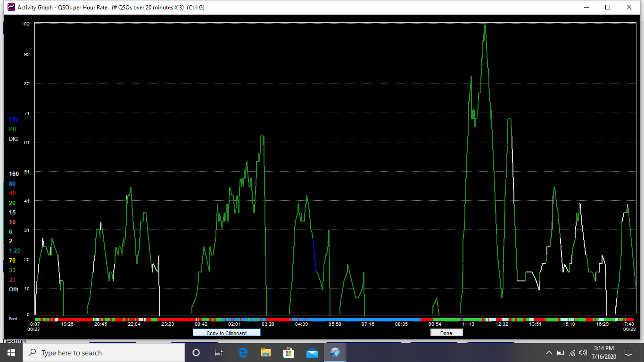Click the Copy to Clipboard button
This screenshot has height=362, width=644.
pyautogui.click(x=227, y=332)
